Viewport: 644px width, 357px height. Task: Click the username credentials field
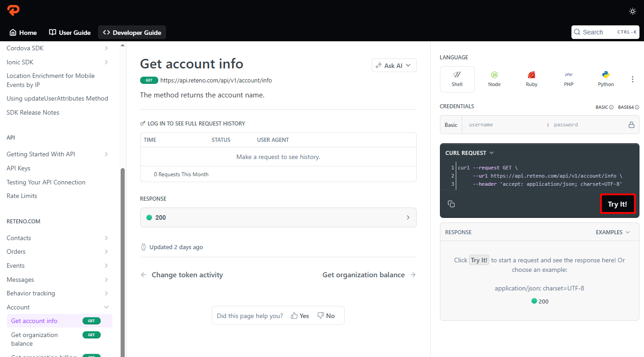point(504,125)
